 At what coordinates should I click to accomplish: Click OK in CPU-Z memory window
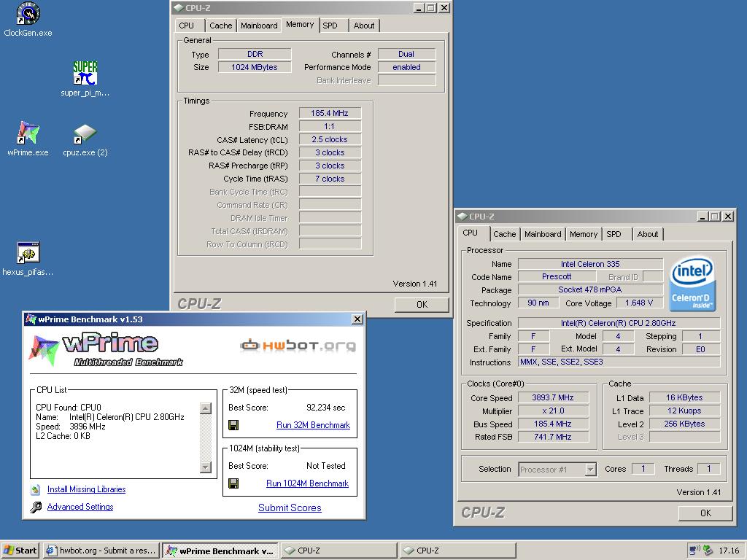[x=422, y=304]
